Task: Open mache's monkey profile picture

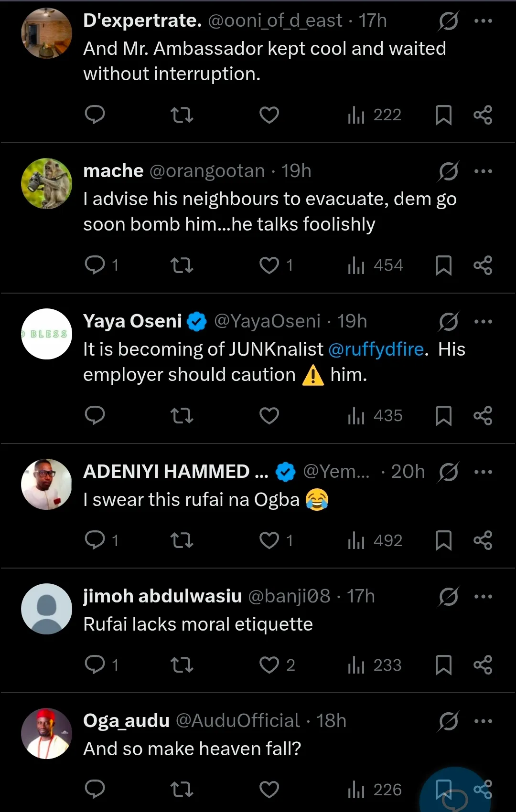Action: tap(47, 184)
